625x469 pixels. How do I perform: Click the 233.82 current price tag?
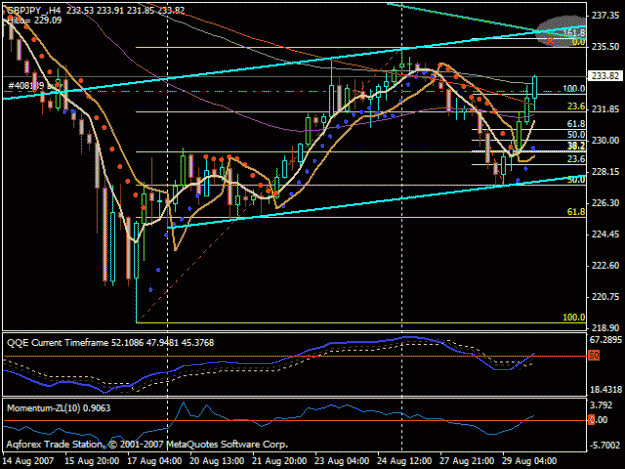(x=605, y=76)
